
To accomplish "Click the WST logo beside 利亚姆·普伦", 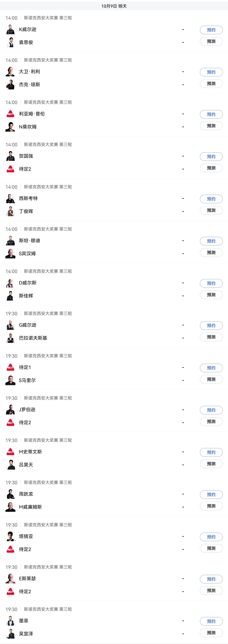I will tap(10, 114).
